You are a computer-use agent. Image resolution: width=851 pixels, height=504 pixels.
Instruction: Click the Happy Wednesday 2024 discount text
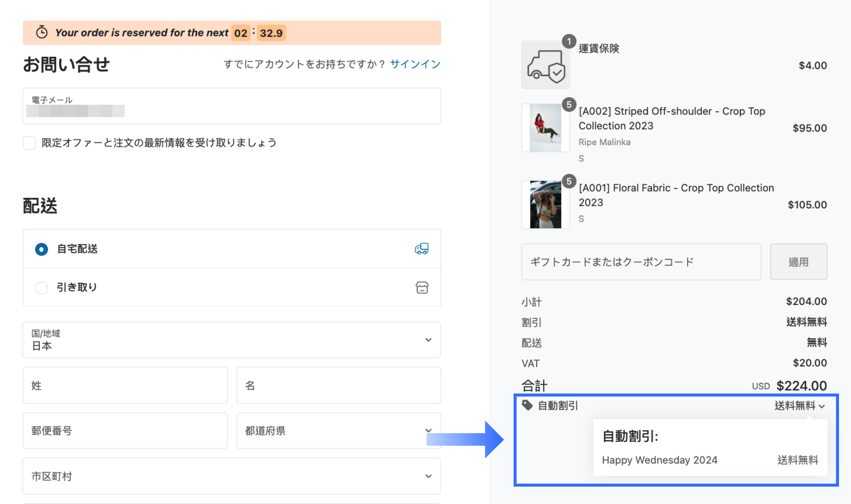660,460
